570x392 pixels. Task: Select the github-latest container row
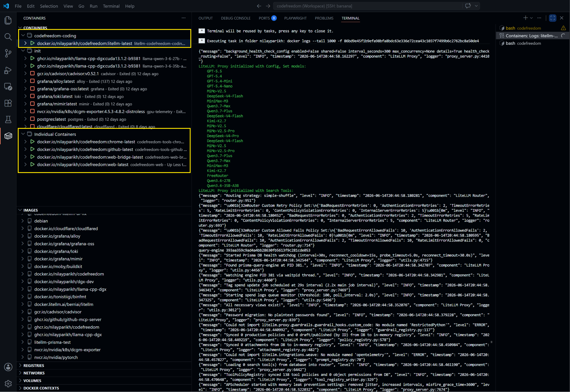point(104,149)
